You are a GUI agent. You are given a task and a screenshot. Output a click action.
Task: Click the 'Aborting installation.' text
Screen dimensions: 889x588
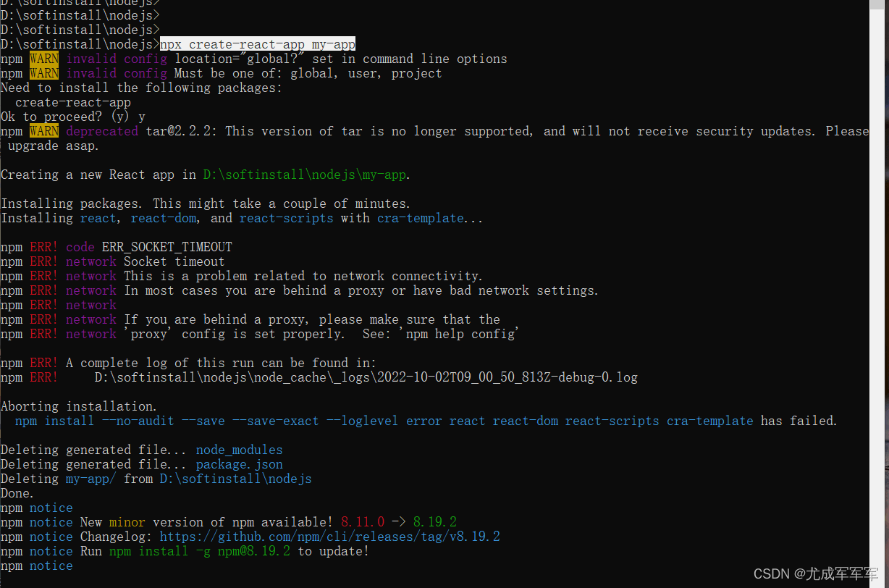79,406
